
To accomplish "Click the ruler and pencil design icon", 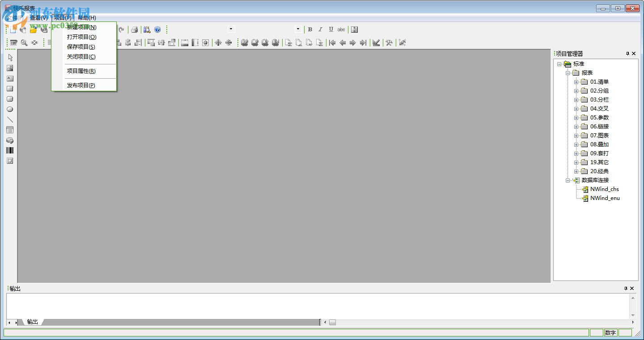I will pos(376,42).
